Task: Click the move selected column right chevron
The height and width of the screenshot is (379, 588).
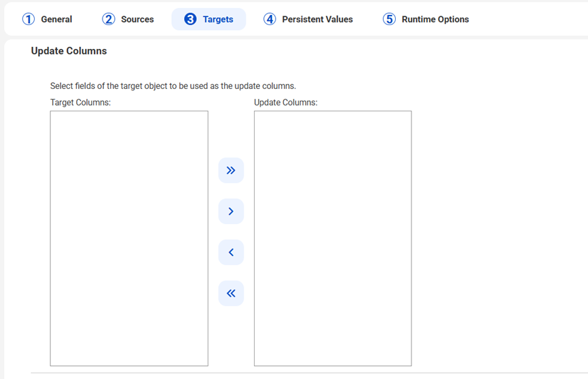Action: click(x=231, y=211)
